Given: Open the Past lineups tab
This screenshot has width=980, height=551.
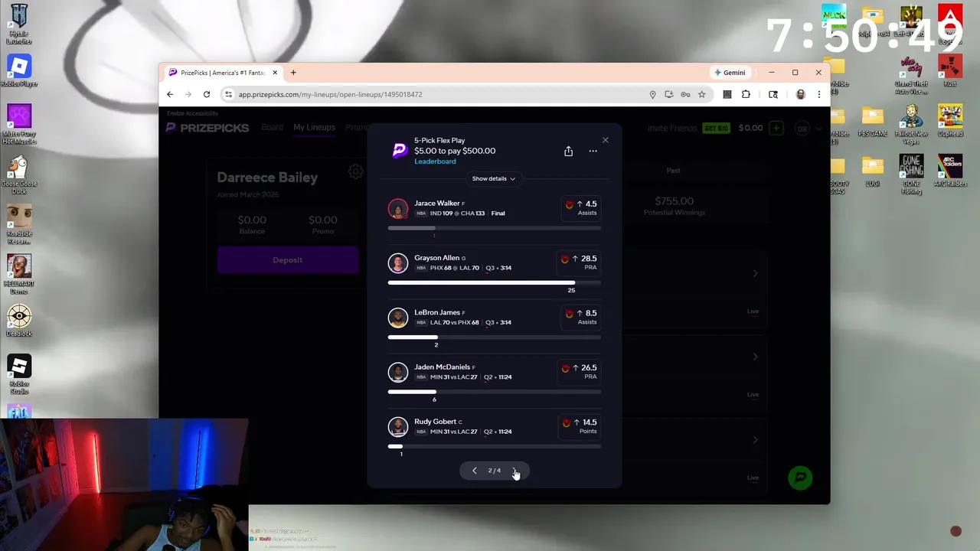Looking at the screenshot, I should click(x=673, y=171).
